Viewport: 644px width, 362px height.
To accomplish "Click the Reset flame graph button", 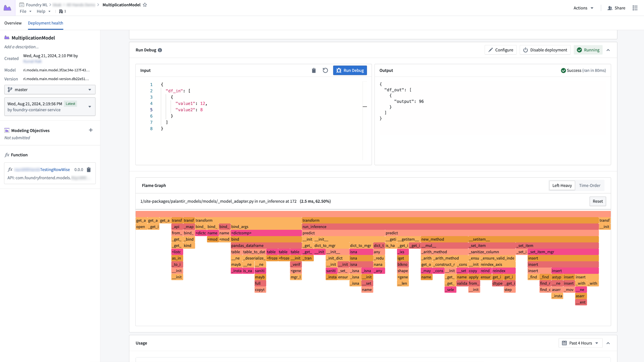I will pos(598,201).
